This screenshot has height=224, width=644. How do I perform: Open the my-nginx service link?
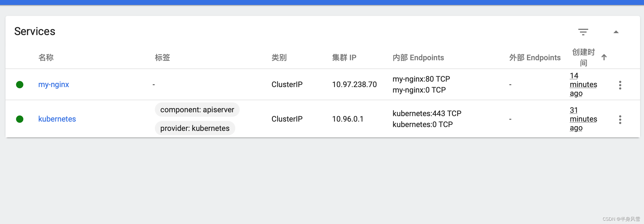click(x=54, y=85)
